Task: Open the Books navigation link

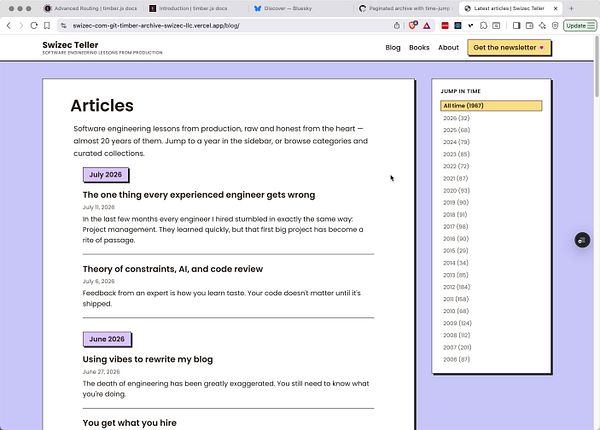Action: [x=419, y=47]
